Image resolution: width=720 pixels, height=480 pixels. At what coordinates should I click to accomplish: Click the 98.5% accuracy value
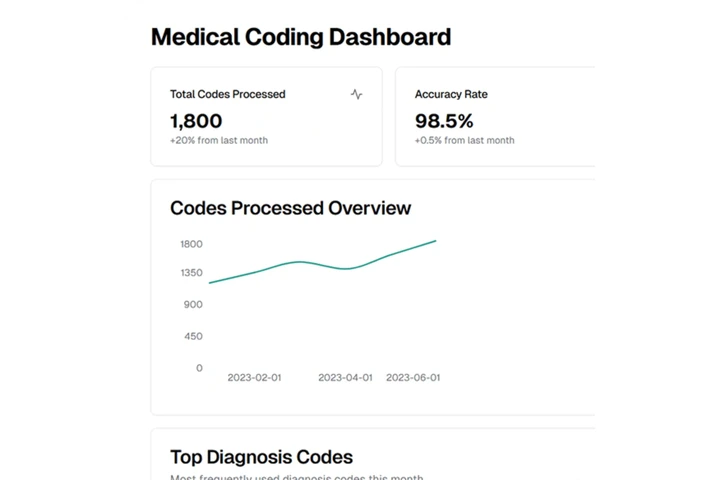(x=444, y=121)
